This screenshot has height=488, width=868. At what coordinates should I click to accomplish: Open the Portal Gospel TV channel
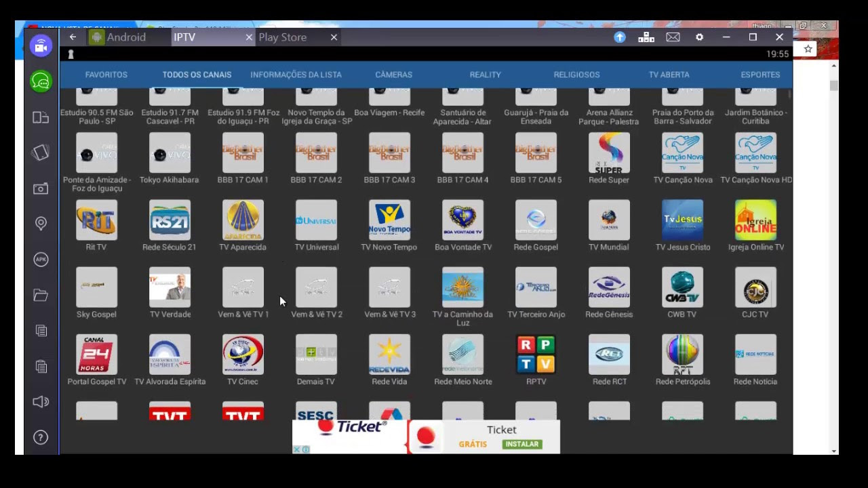pos(96,354)
